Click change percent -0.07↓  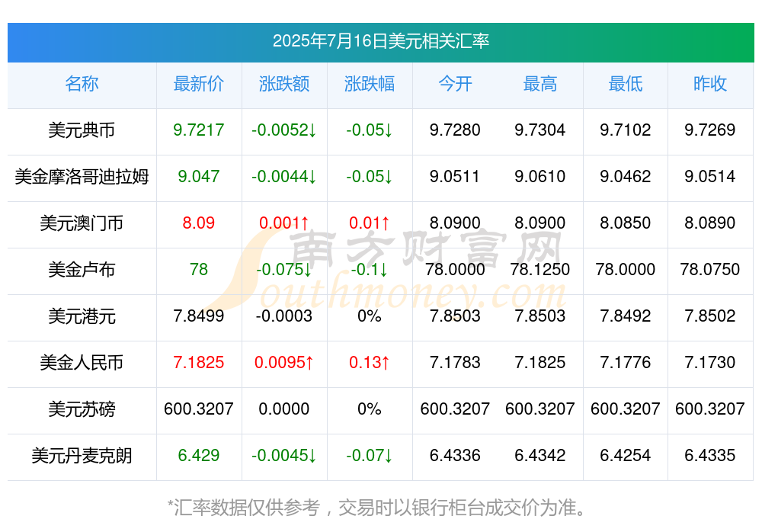coord(370,455)
